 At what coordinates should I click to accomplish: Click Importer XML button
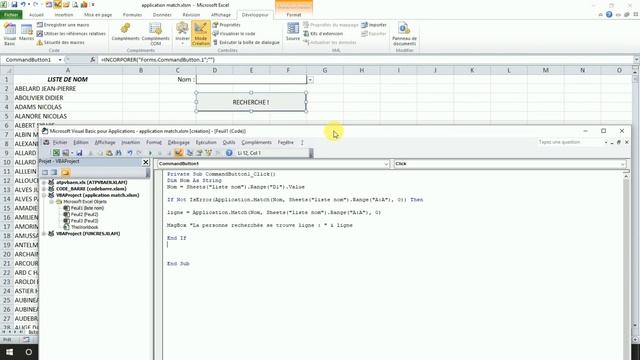click(x=374, y=25)
